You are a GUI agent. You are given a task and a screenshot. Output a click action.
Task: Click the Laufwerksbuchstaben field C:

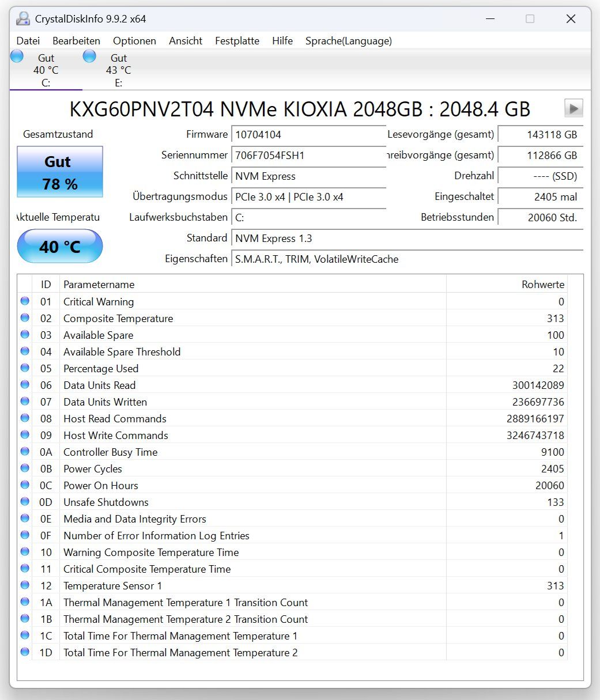(308, 217)
